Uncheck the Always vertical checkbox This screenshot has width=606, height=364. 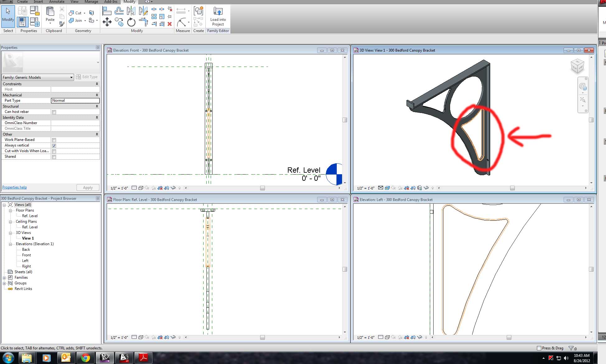pyautogui.click(x=54, y=146)
